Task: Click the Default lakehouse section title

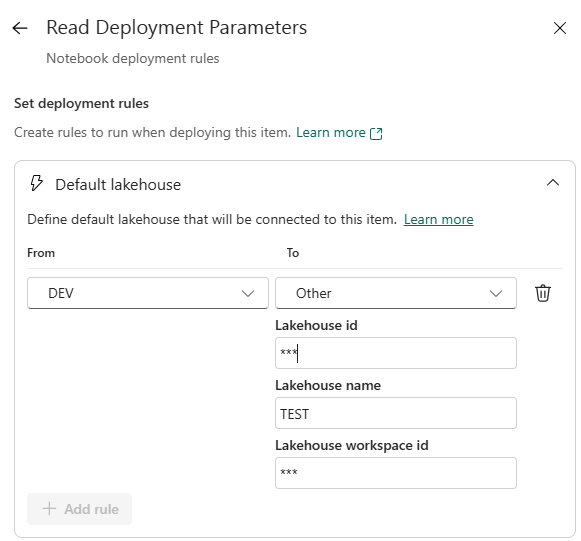Action: 118,184
